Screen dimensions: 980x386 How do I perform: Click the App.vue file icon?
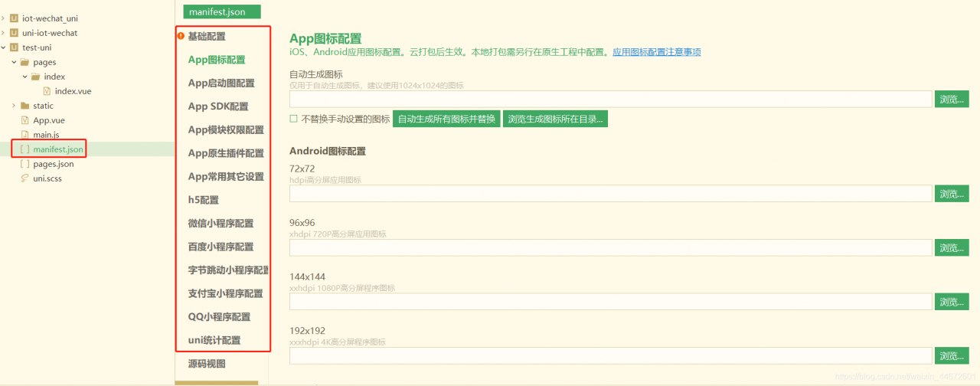click(25, 120)
